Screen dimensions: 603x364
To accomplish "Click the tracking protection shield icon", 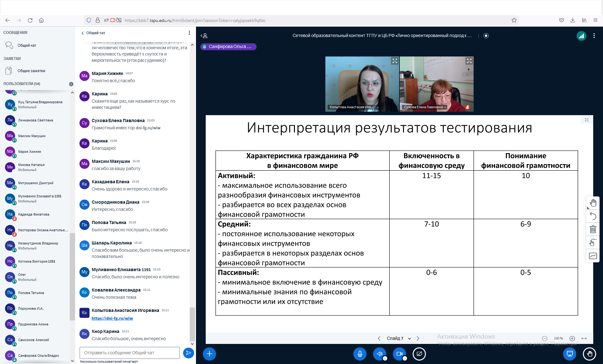I will click(x=89, y=20).
